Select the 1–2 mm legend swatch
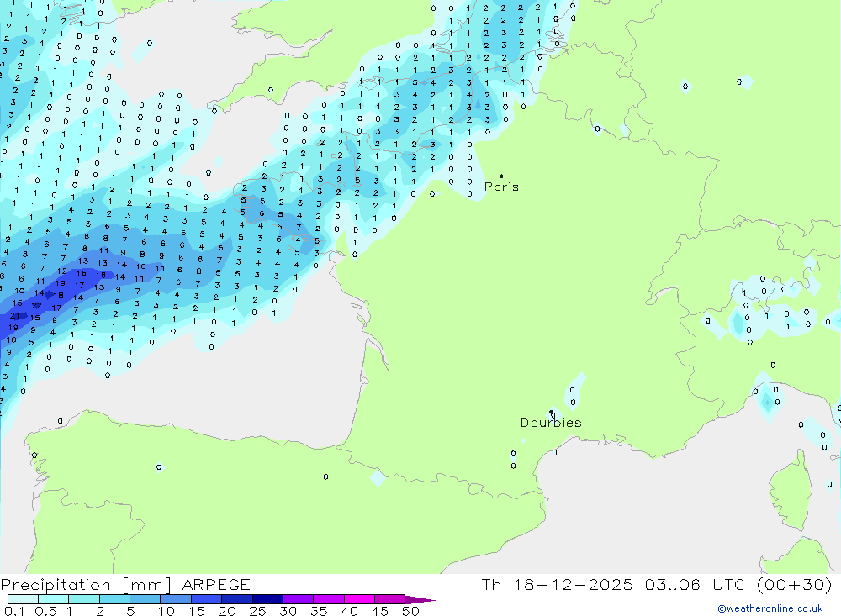The height and width of the screenshot is (616, 841). (83, 599)
